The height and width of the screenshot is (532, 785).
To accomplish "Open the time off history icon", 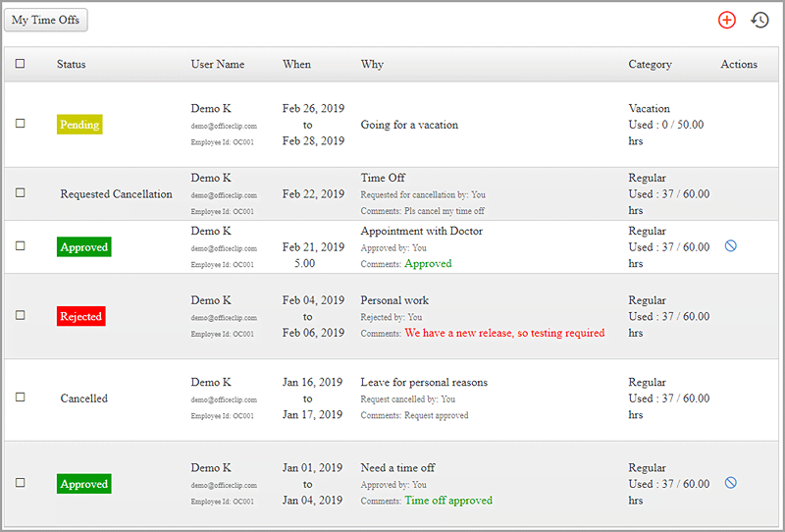I will pos(759,20).
